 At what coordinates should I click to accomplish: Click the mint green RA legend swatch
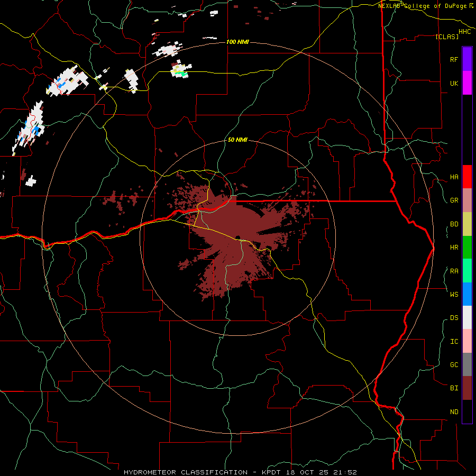tap(467, 271)
